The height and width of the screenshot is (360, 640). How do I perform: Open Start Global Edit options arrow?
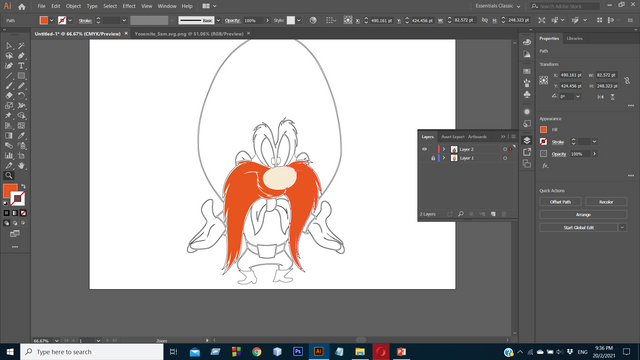click(622, 228)
